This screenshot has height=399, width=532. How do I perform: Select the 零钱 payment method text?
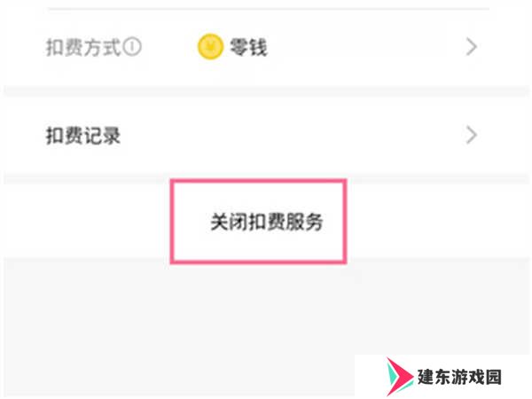pos(248,47)
